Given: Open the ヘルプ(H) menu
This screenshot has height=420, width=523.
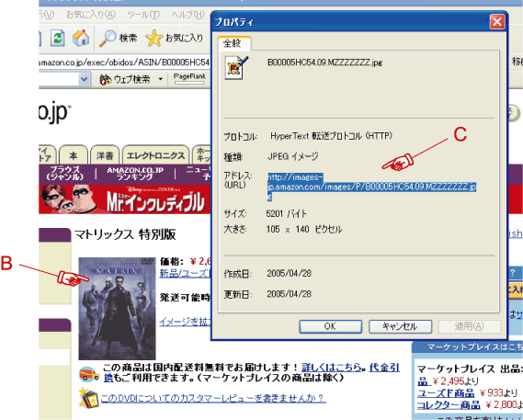Looking at the screenshot, I should [x=188, y=15].
